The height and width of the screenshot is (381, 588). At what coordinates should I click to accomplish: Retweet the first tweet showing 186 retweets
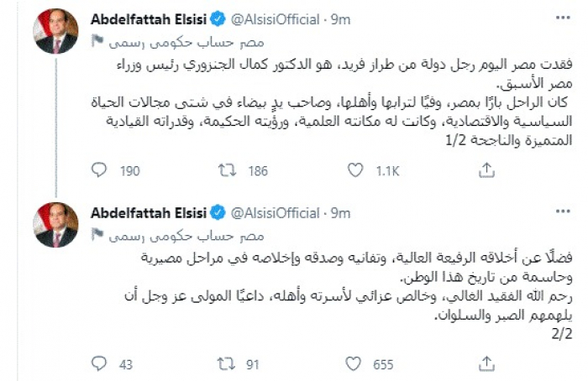pyautogui.click(x=226, y=170)
